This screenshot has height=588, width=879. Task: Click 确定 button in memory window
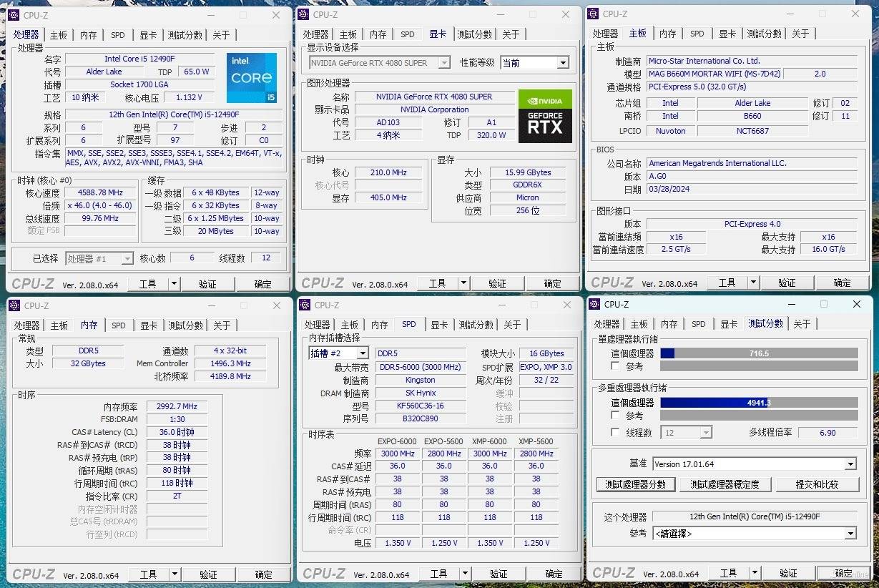(x=264, y=574)
